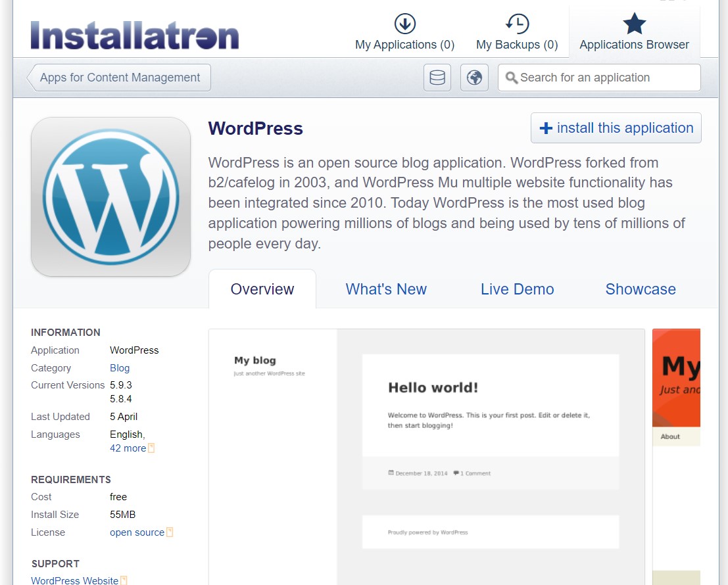
Task: Go back to Apps for Content Management
Action: (x=119, y=78)
